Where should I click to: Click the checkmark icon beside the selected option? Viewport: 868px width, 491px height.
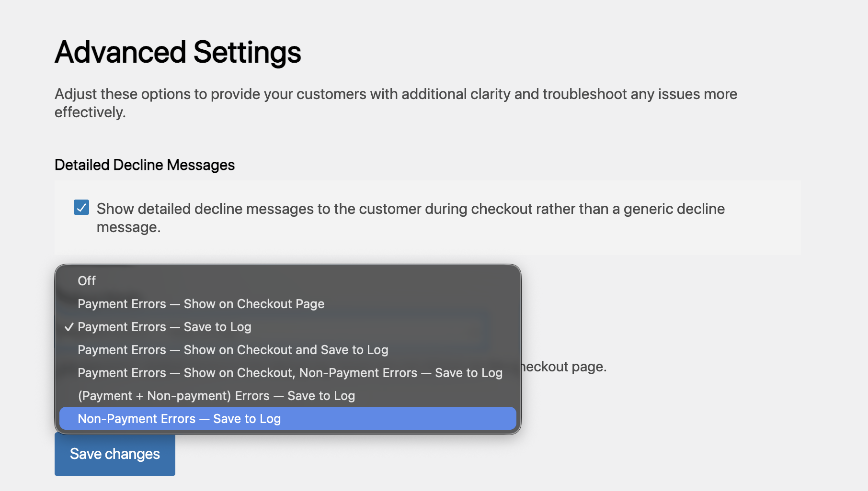tap(69, 327)
